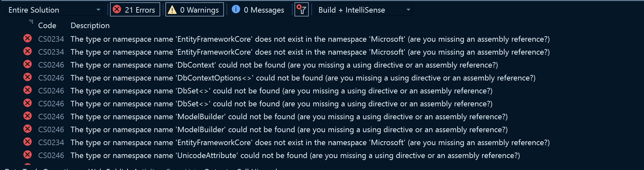Open the CS0246 code link for 'UnicodeAttribute' error
644x170 pixels.
[x=51, y=155]
